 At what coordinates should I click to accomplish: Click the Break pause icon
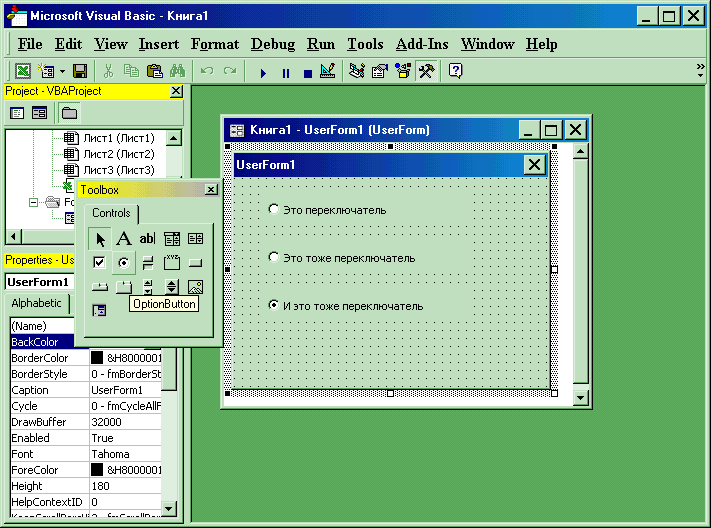point(286,73)
